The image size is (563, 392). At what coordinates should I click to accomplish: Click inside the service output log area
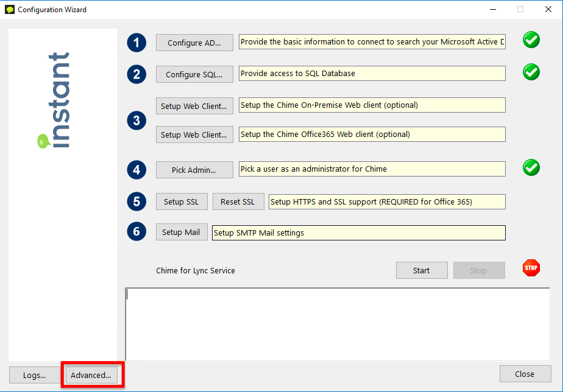(x=338, y=324)
